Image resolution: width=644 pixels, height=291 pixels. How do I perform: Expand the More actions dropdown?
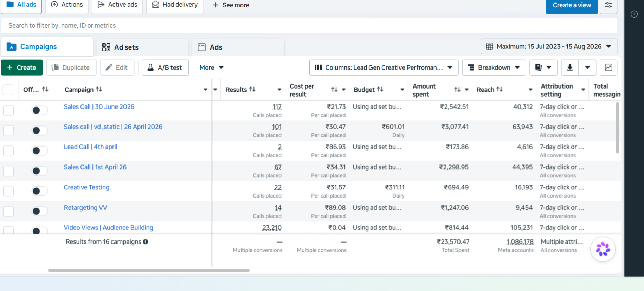coord(211,67)
